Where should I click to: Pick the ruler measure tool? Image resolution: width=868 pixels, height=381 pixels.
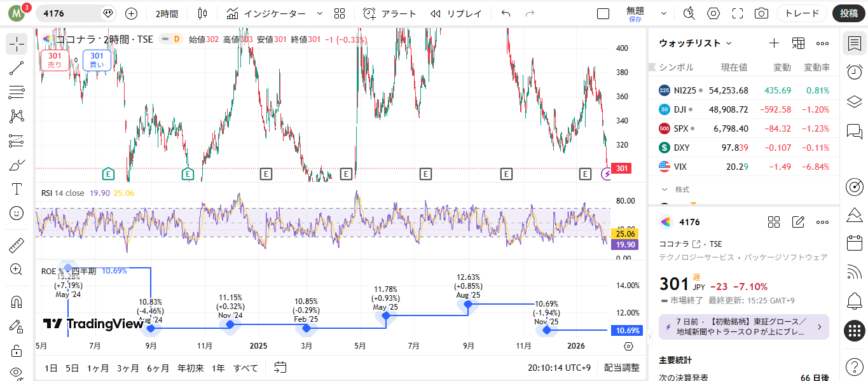[17, 245]
